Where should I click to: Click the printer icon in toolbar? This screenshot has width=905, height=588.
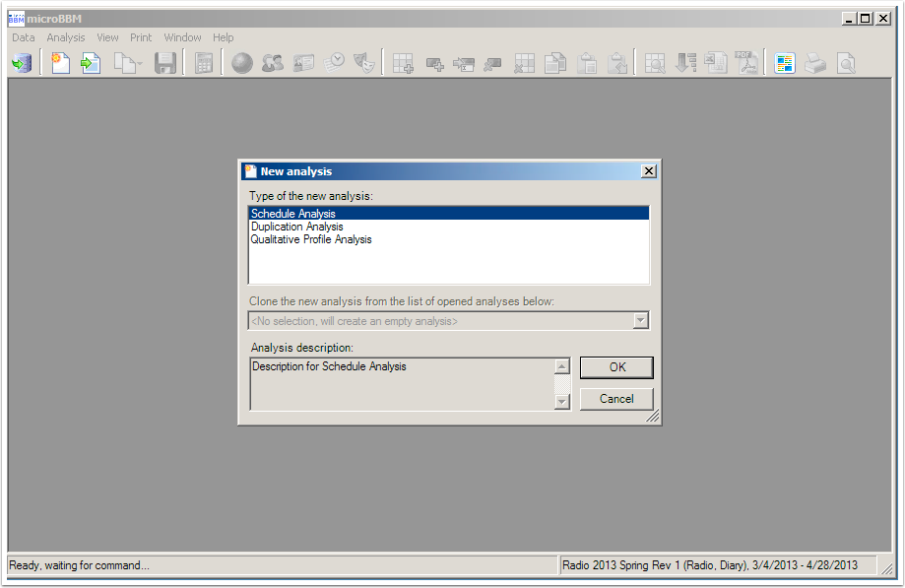click(815, 64)
